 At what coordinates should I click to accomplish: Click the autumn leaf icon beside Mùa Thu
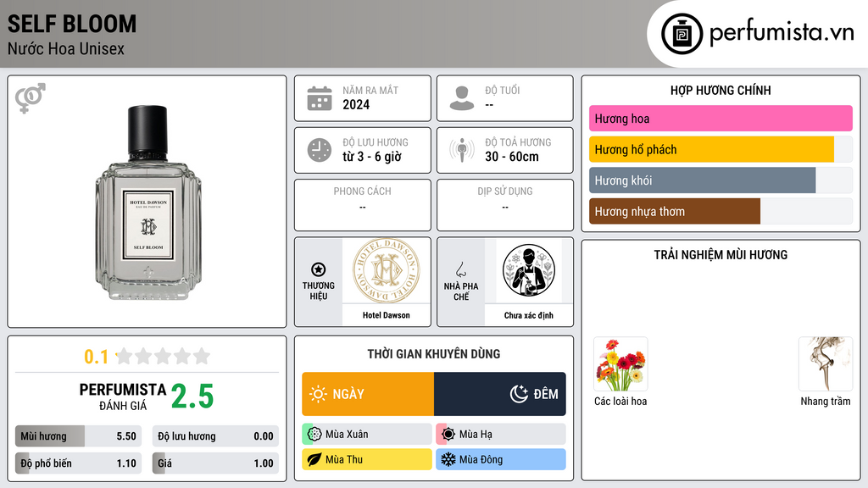tap(314, 459)
